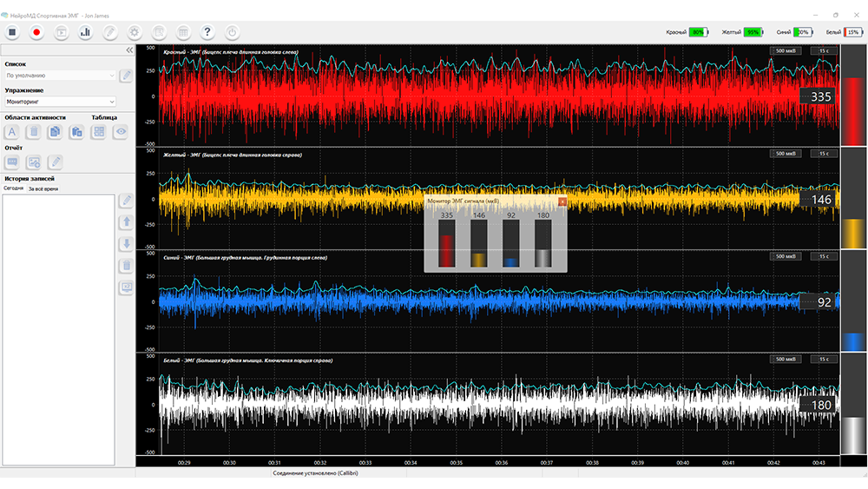The width and height of the screenshot is (868, 489).
Task: Close the Монитор ЭМГ сигнала popup
Action: click(x=562, y=202)
